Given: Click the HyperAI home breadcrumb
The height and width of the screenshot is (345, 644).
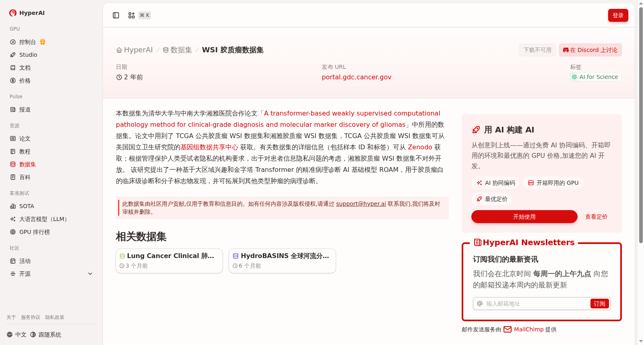Looking at the screenshot, I should pos(134,50).
